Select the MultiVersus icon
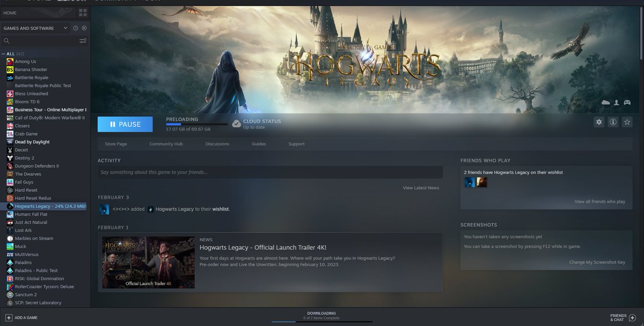 (10, 255)
